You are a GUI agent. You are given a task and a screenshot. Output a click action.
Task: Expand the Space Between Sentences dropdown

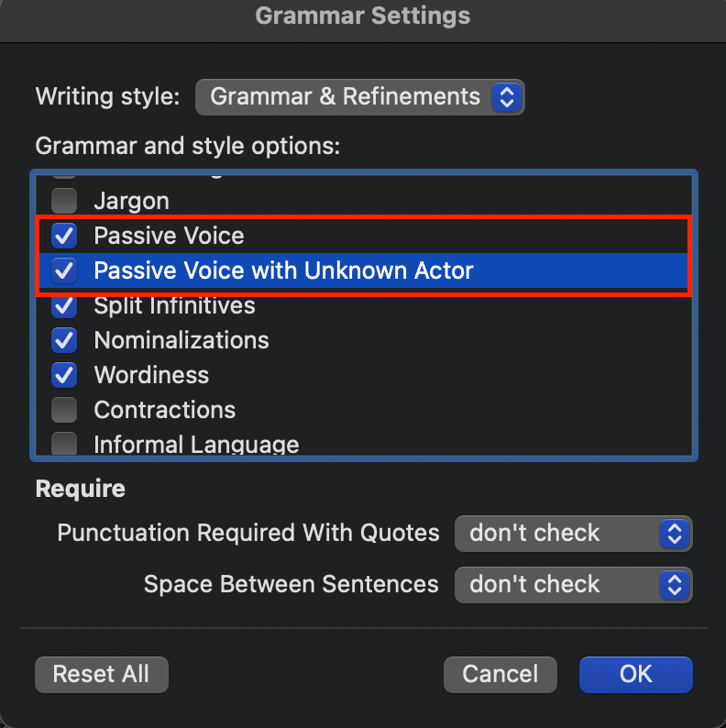pos(573,584)
